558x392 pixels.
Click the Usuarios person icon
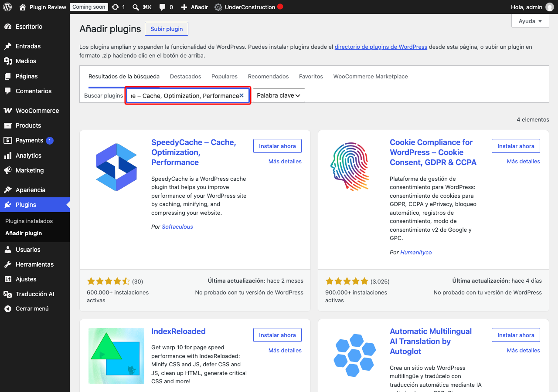pos(8,250)
